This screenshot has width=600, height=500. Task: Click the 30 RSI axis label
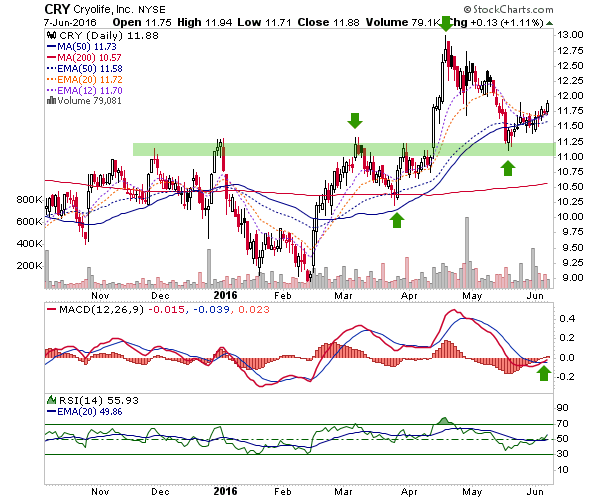(x=562, y=454)
